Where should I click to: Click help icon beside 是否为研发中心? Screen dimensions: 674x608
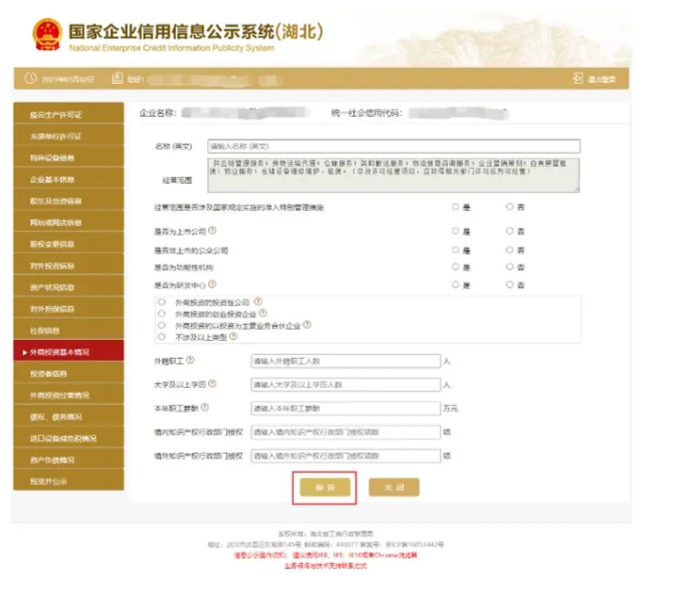[213, 285]
